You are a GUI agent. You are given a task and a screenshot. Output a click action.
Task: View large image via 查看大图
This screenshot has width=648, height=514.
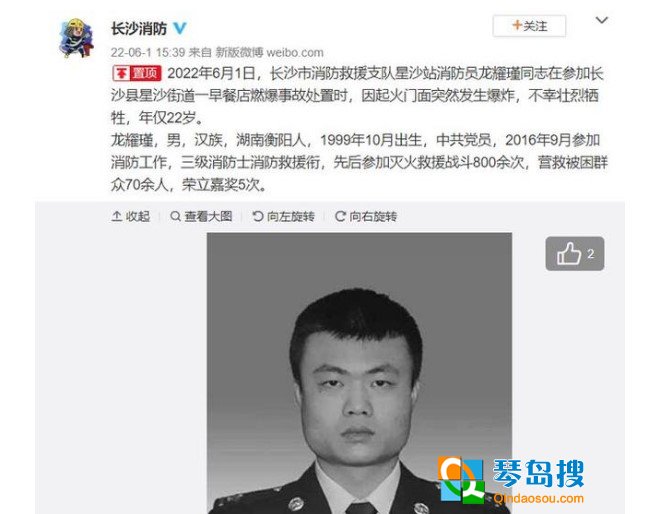tap(201, 216)
